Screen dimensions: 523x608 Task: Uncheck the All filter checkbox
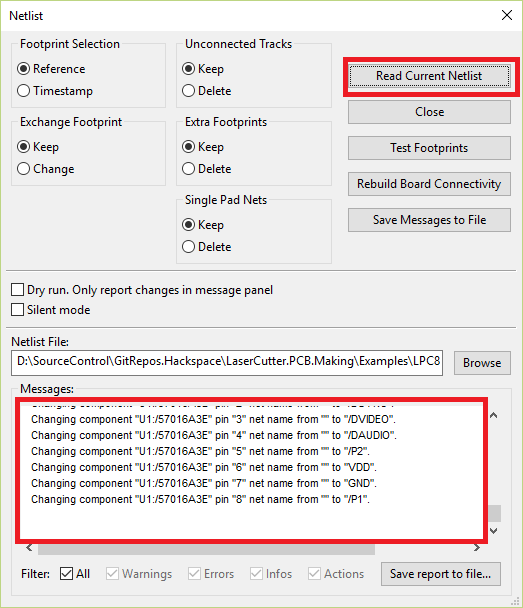[x=66, y=573]
